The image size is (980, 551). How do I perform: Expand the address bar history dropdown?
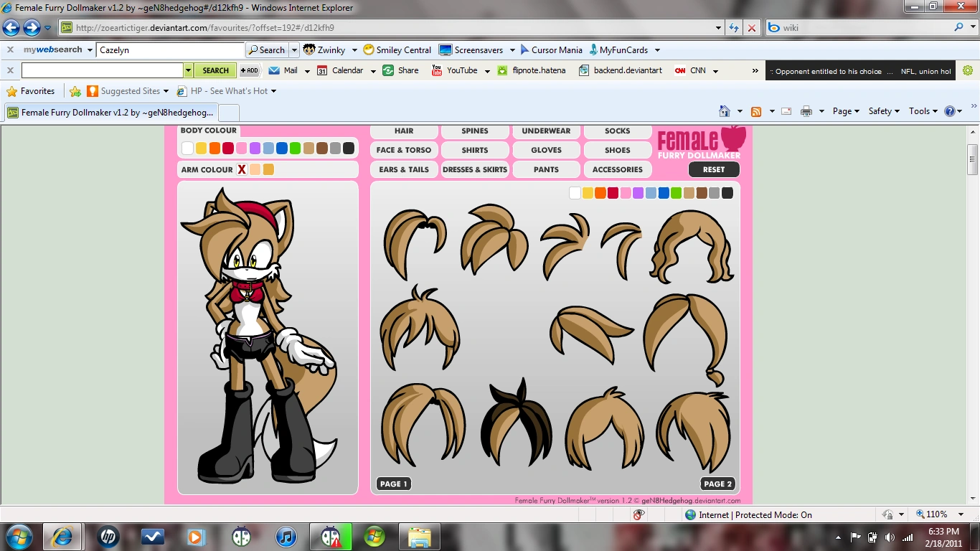pos(719,28)
